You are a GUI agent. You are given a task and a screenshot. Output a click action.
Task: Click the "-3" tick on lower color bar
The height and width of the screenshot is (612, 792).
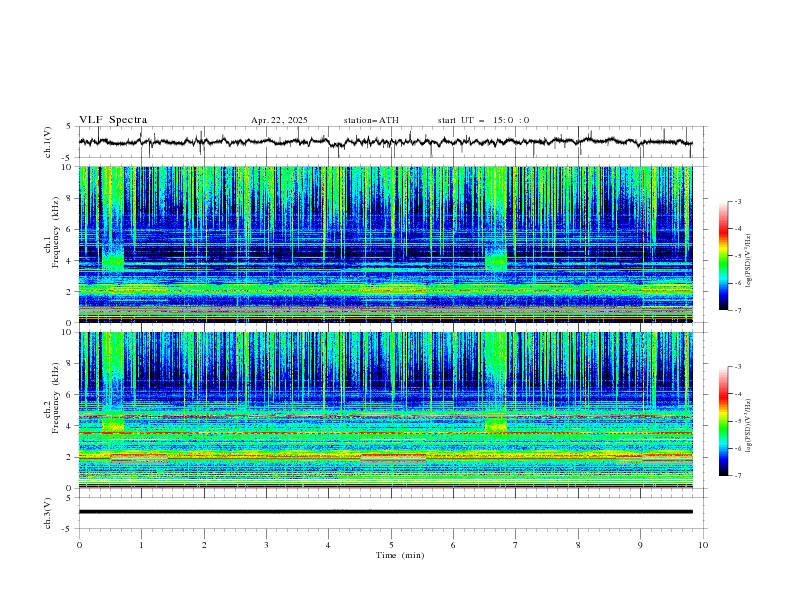coord(738,367)
